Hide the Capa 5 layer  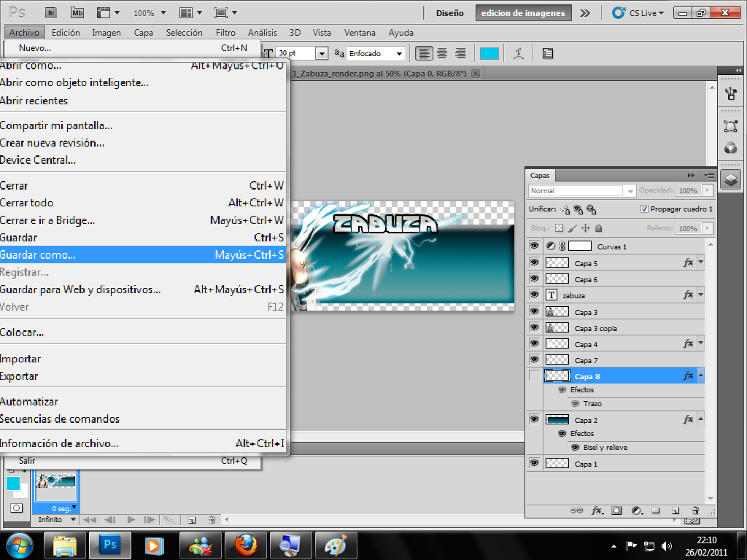point(535,262)
